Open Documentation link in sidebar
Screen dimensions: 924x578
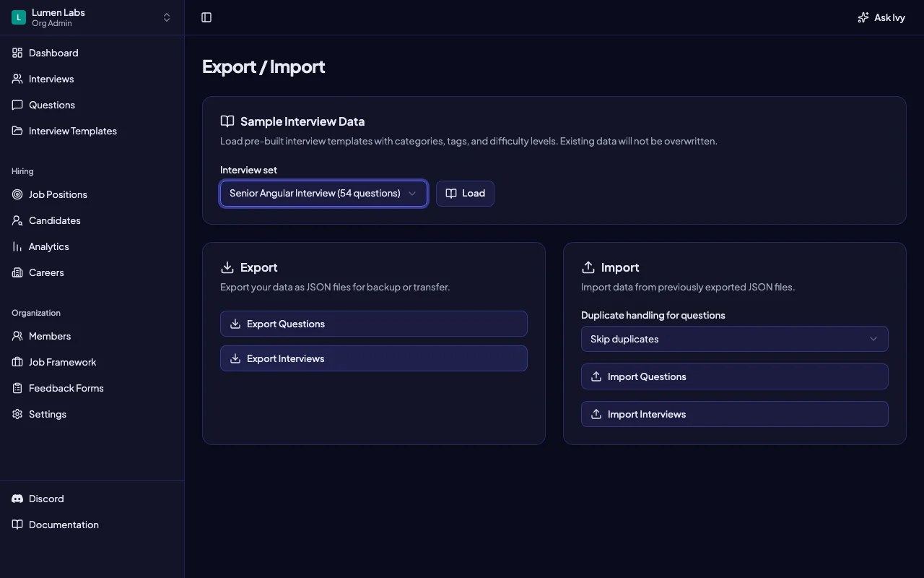point(92,525)
